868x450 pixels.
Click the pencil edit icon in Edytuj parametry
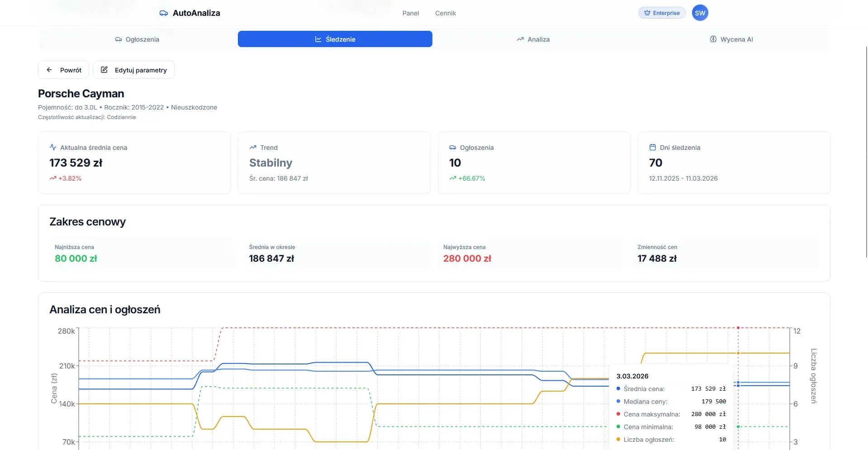[x=104, y=70]
